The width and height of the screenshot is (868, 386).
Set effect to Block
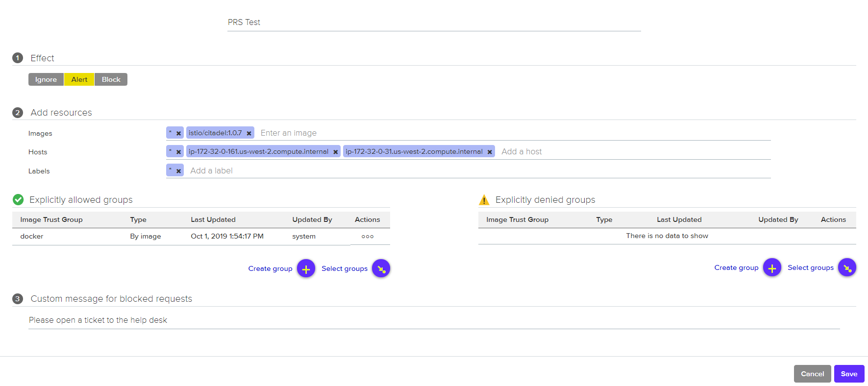click(111, 79)
